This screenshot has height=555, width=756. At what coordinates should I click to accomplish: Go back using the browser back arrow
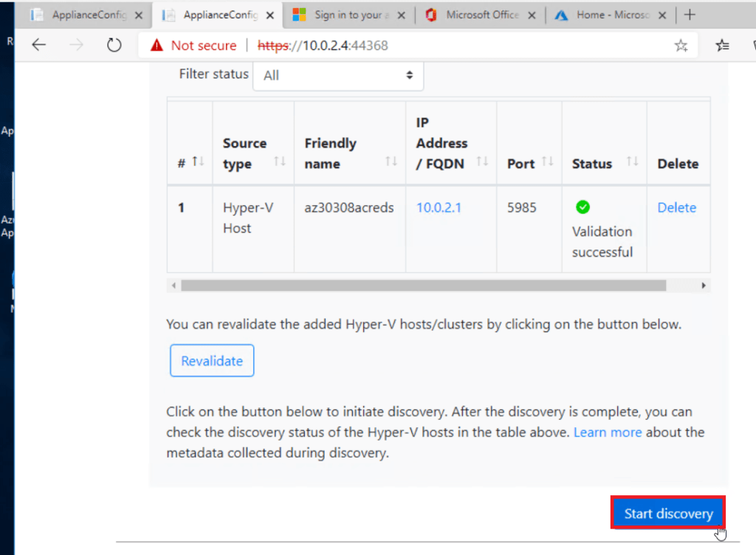click(x=38, y=44)
